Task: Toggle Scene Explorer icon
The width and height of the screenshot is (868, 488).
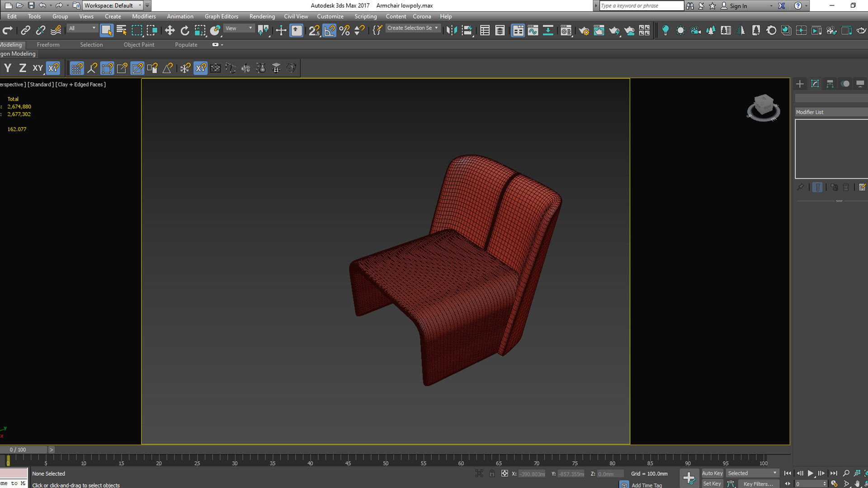Action: pos(485,30)
